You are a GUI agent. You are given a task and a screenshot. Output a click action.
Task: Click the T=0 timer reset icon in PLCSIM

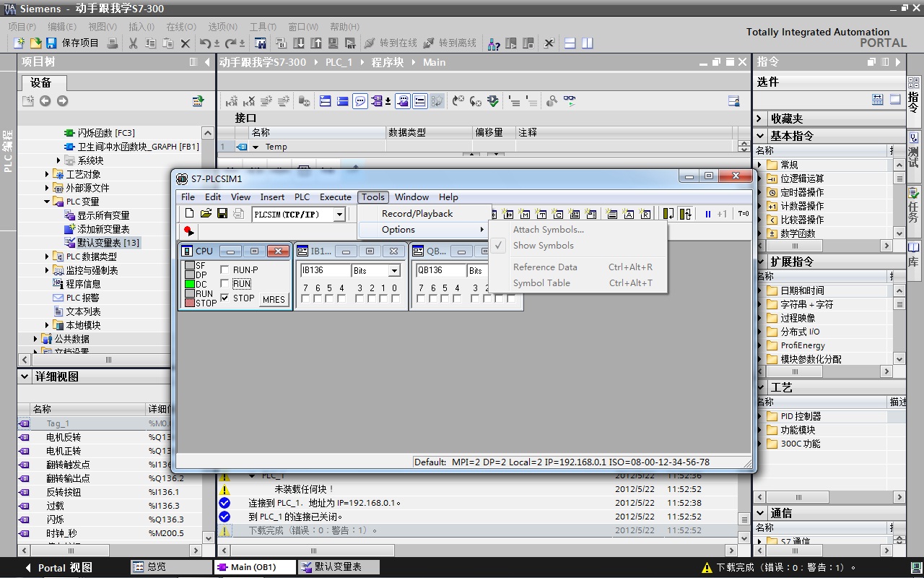point(744,214)
